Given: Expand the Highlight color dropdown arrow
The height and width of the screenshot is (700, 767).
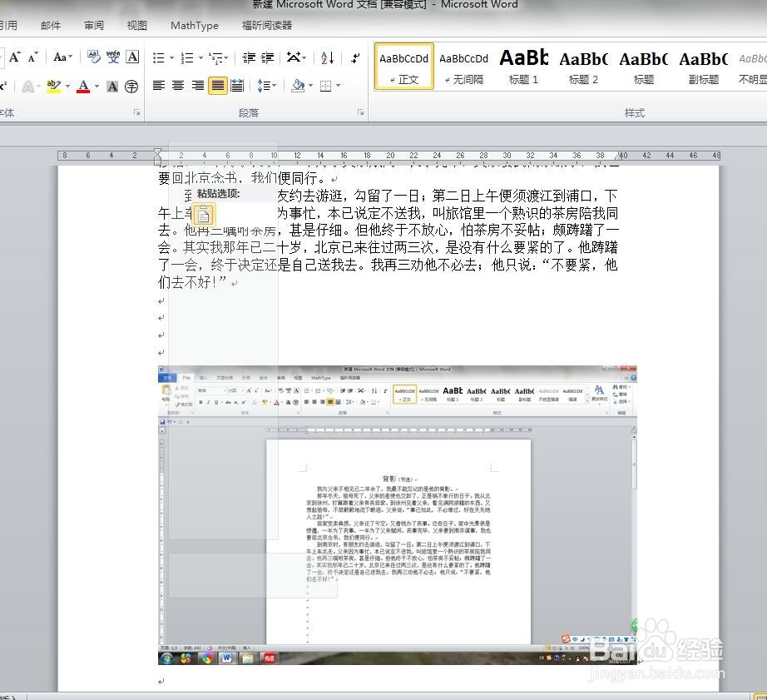Looking at the screenshot, I should [x=67, y=87].
